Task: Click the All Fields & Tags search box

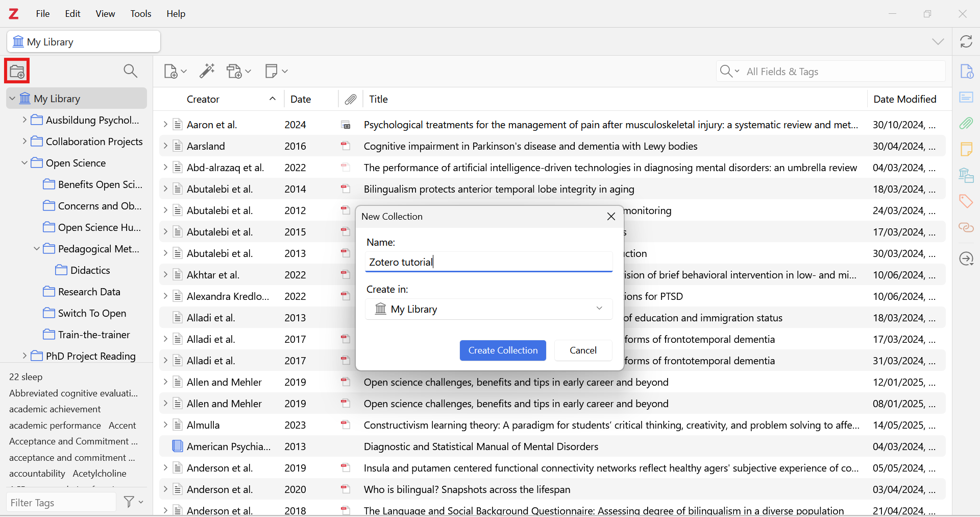Action: click(830, 72)
